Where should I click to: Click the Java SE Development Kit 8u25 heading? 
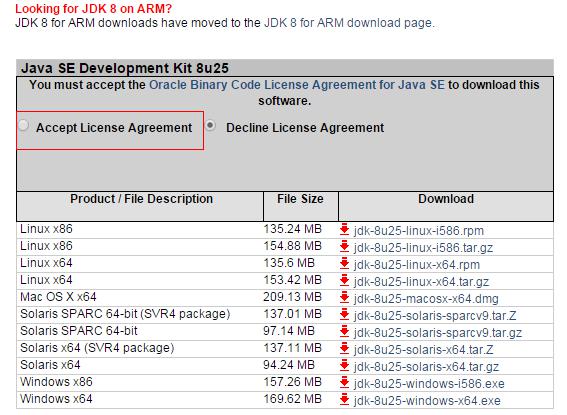(x=125, y=68)
